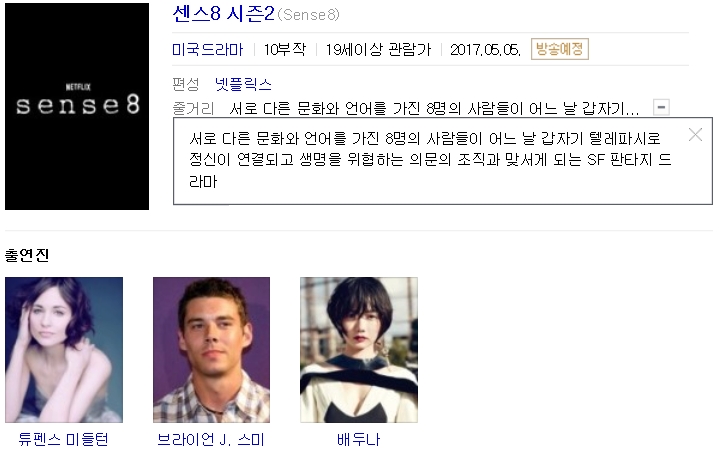Click the 10부작 episode count text
The height and width of the screenshot is (449, 721).
[x=285, y=49]
